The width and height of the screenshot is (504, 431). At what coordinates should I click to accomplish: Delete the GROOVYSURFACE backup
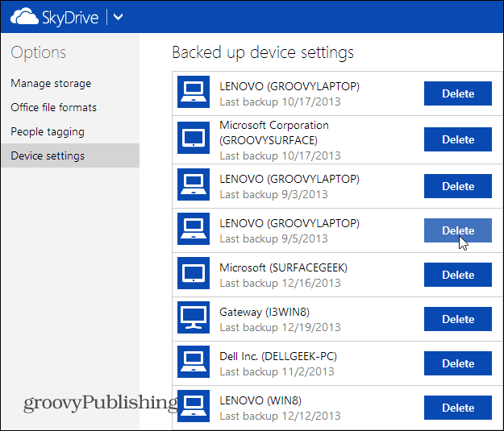point(458,139)
